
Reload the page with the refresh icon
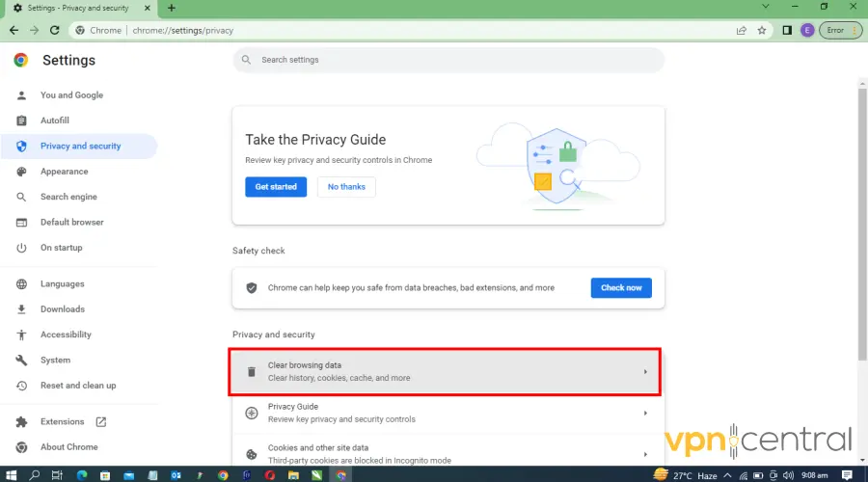point(54,31)
